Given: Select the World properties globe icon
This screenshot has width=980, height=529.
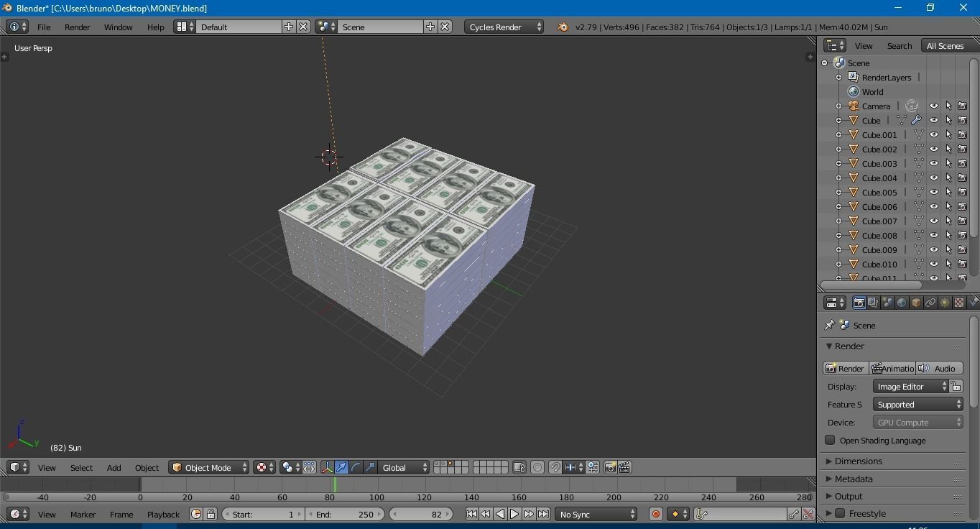Looking at the screenshot, I should point(901,303).
